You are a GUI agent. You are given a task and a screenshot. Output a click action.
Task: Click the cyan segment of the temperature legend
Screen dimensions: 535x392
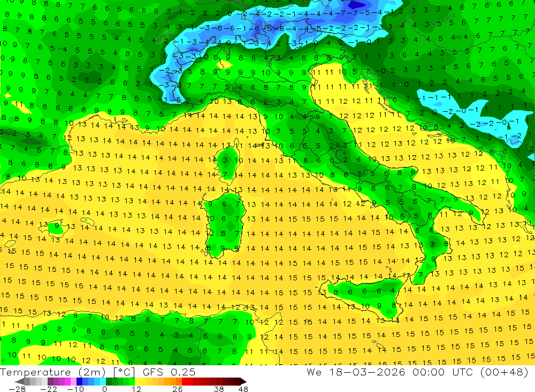point(103,381)
